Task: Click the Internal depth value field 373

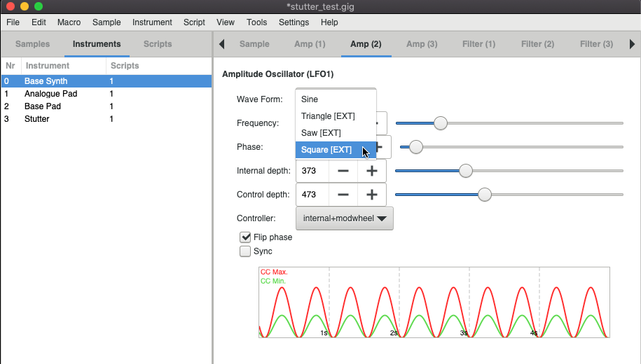Action: click(312, 171)
